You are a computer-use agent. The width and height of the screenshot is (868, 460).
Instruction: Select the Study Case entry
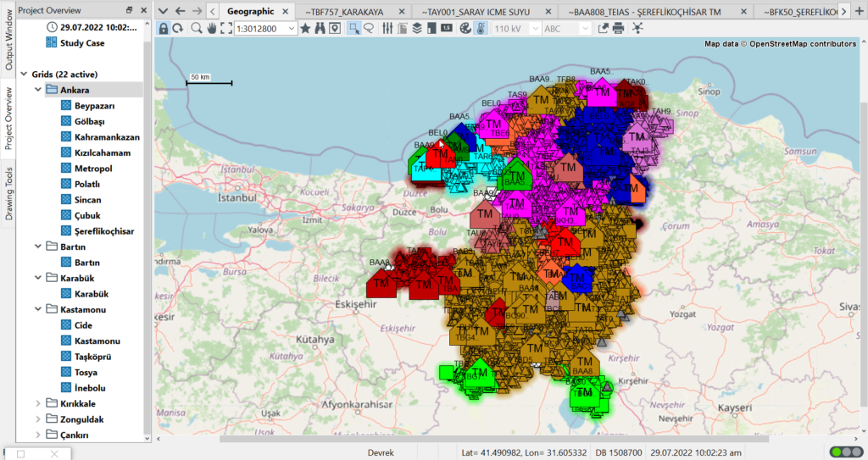(81, 42)
